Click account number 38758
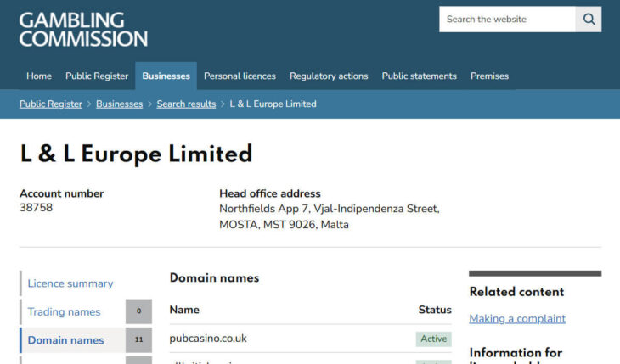 36,208
